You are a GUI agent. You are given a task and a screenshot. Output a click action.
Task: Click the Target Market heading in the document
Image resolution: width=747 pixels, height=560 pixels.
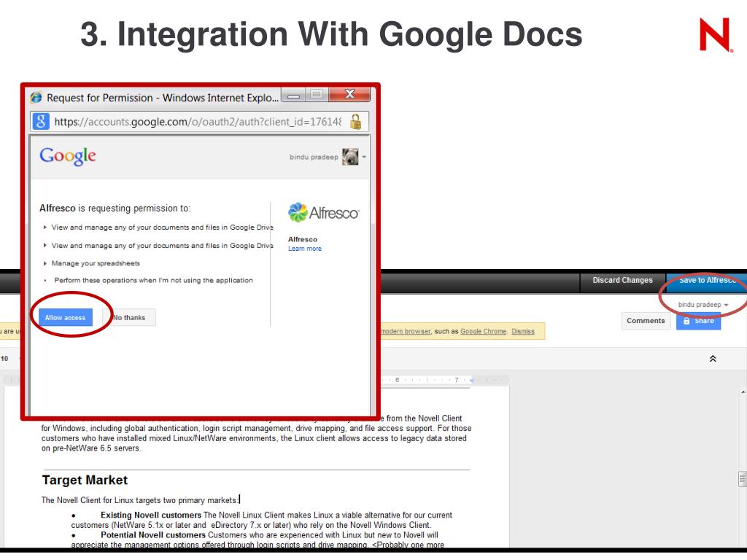coord(85,480)
